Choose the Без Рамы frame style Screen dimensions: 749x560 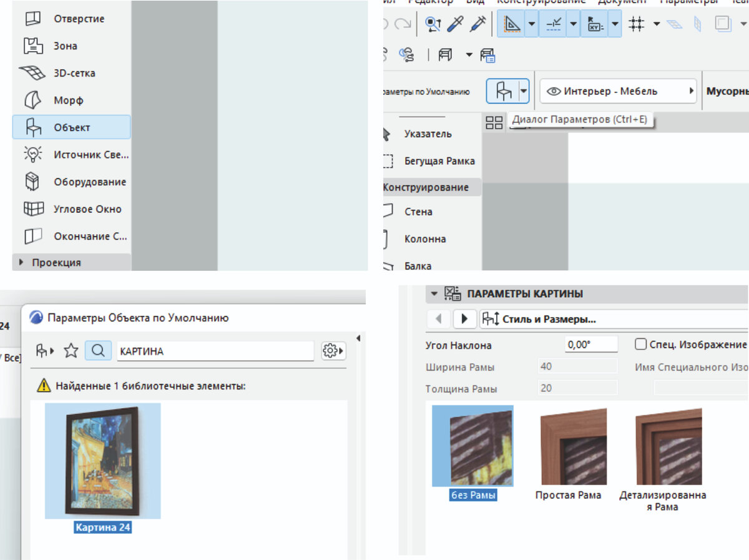(473, 453)
